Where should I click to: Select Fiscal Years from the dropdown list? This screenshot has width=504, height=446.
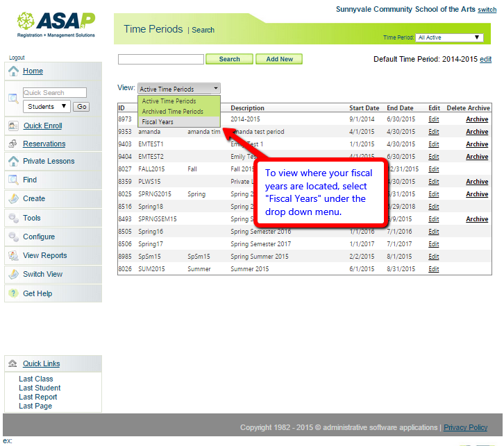tap(158, 121)
